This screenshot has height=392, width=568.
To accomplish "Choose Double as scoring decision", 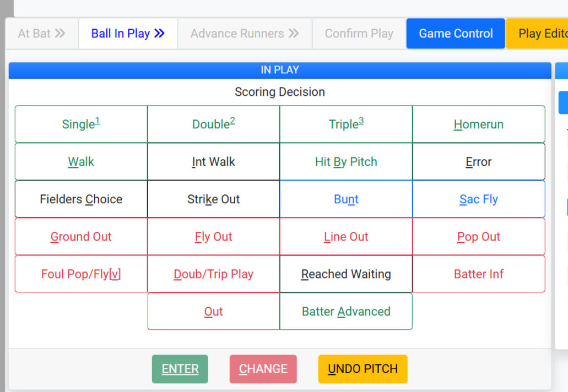I will (x=214, y=124).
